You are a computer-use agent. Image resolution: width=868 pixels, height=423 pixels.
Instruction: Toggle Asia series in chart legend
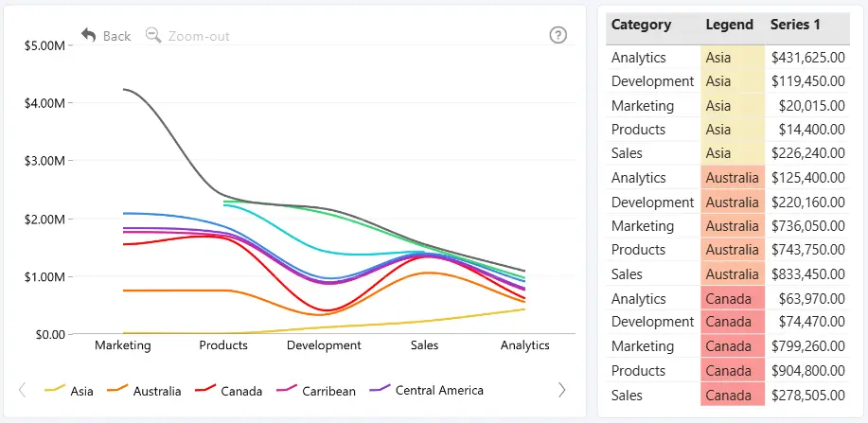click(69, 390)
